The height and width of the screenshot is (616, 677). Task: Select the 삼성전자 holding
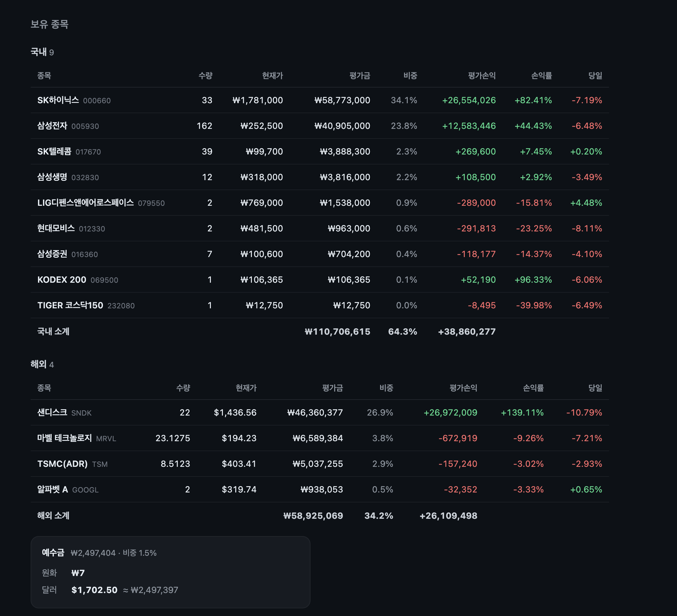(x=320, y=126)
